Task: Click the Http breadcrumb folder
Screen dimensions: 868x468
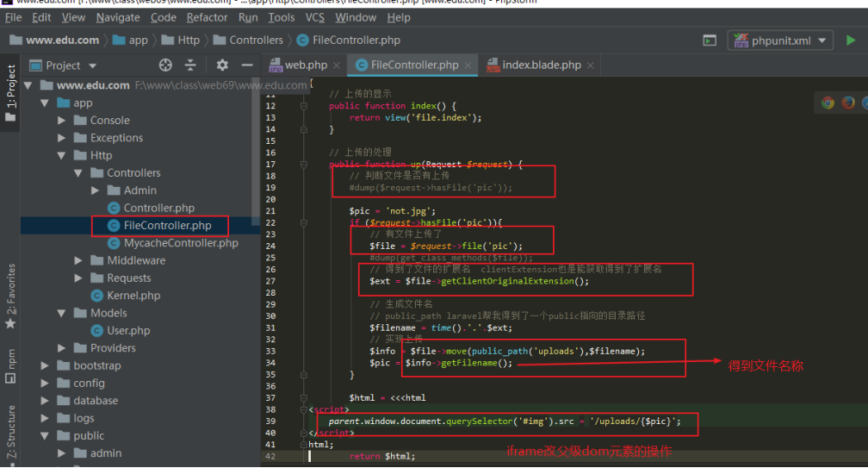Action: [181, 41]
